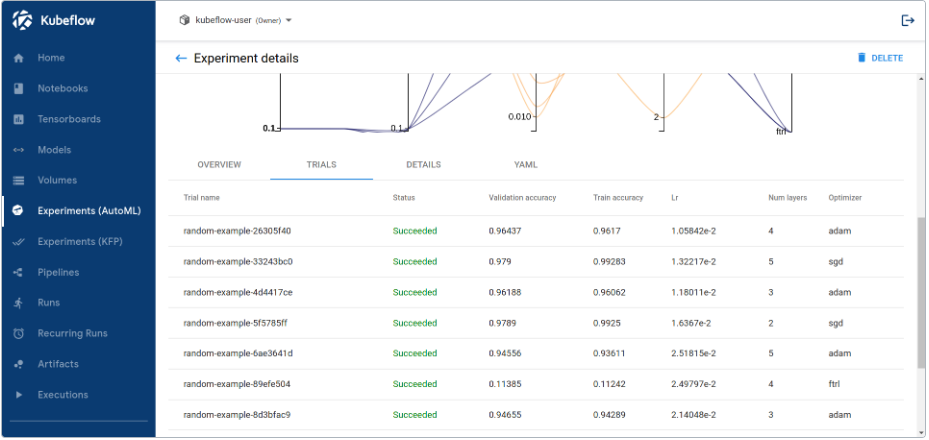Click the Runs running-person icon

tap(18, 303)
